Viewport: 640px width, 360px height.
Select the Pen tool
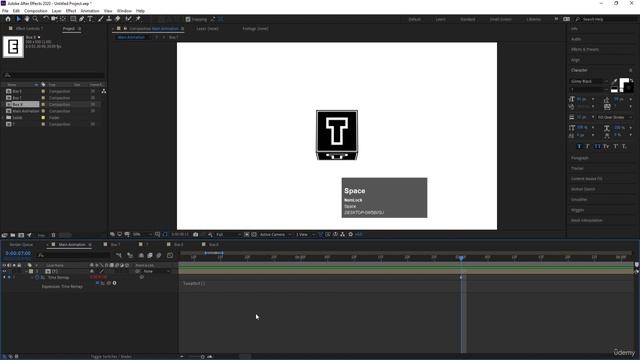[x=82, y=19]
